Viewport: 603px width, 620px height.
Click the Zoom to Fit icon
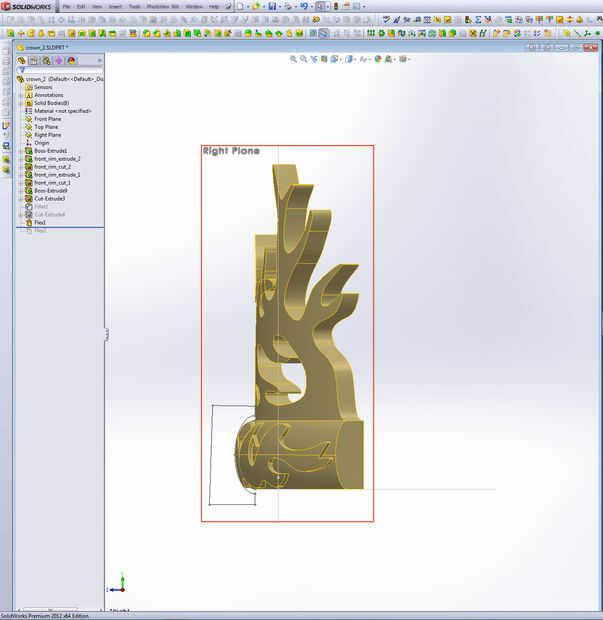pyautogui.click(x=293, y=59)
